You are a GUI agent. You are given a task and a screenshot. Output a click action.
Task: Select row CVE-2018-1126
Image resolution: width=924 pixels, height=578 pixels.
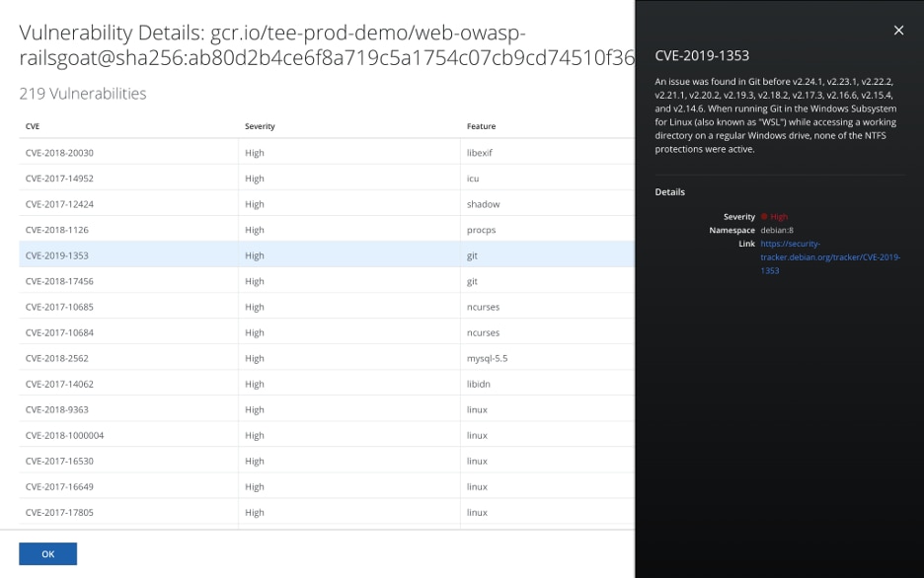tap(327, 230)
